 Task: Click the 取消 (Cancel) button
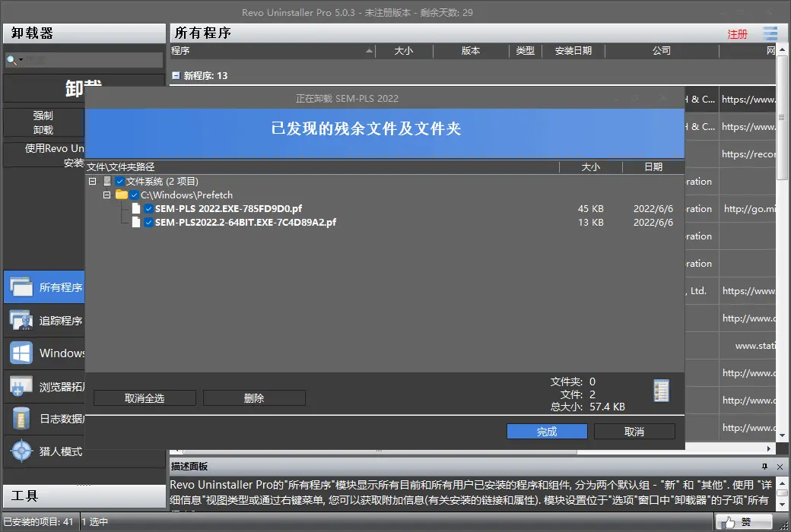634,432
